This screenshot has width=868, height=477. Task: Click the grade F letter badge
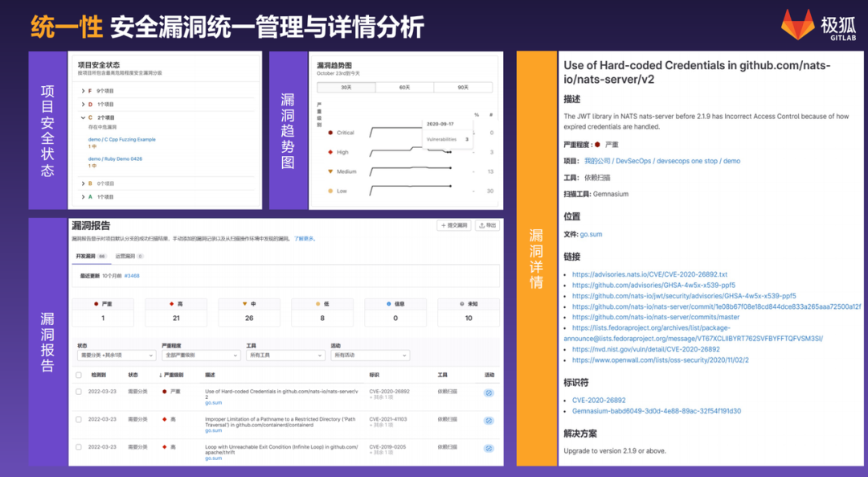(90, 91)
